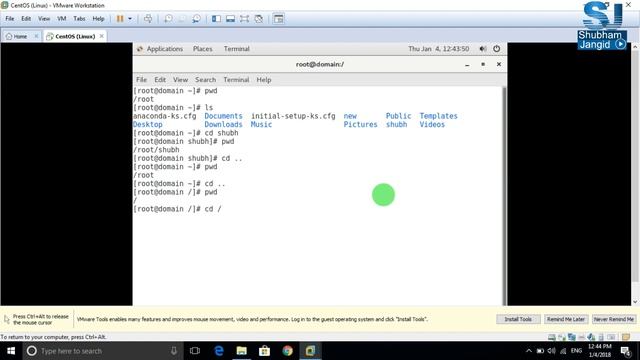This screenshot has width=640, height=360.
Task: Launch Google Chrome from the taskbar
Action: pyautogui.click(x=287, y=351)
